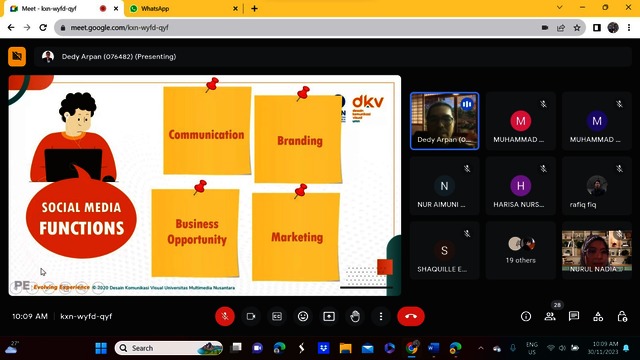Turn on closed captions
The height and width of the screenshot is (360, 640).
pos(277,316)
